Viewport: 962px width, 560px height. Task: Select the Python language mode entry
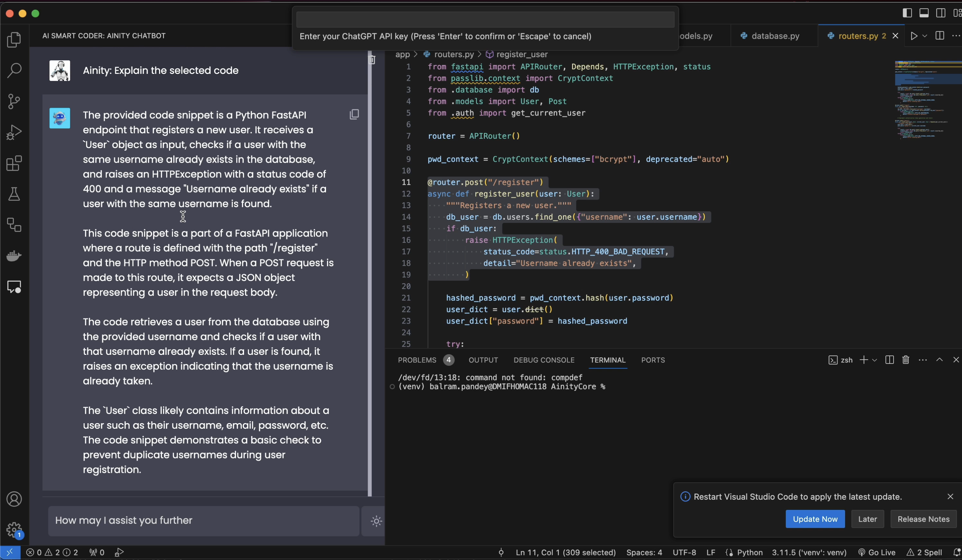coord(744,552)
